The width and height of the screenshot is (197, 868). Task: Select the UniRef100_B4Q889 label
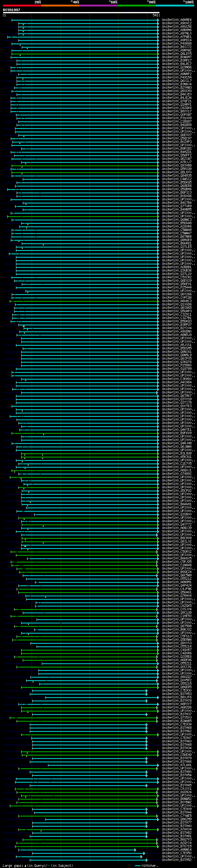(177, 125)
